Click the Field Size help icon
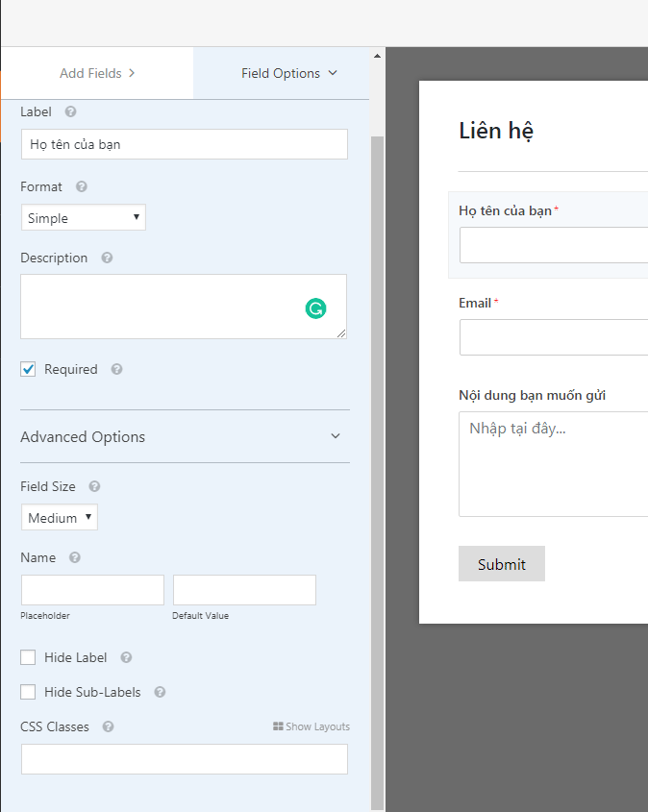Screen dimensions: 648x812 (94, 487)
